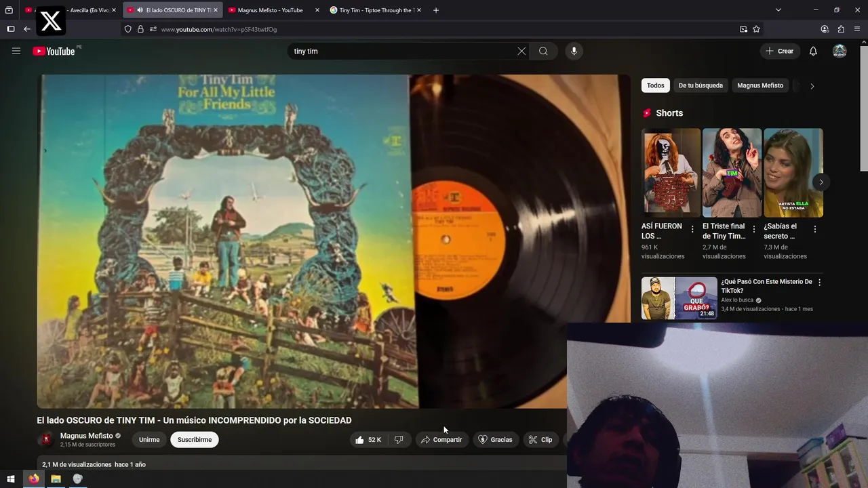Viewport: 868px width, 488px height.
Task: Open a new browser tab
Action: pos(436,10)
